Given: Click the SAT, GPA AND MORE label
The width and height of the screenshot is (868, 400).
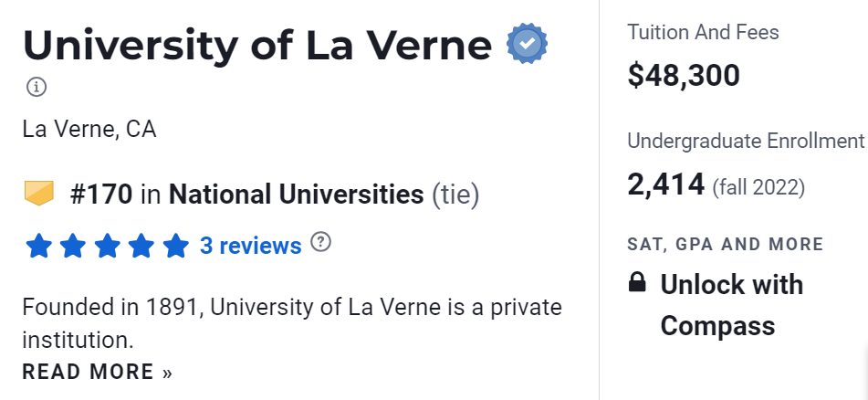Looking at the screenshot, I should pyautogui.click(x=725, y=244).
